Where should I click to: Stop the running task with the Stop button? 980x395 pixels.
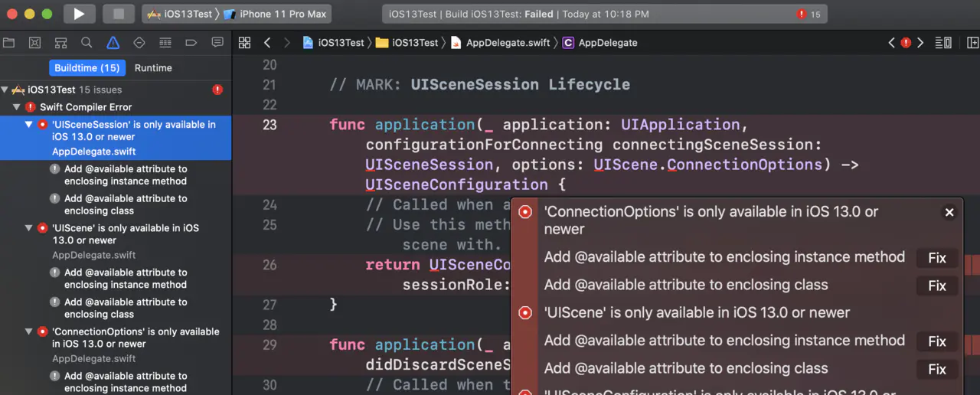[x=119, y=14]
